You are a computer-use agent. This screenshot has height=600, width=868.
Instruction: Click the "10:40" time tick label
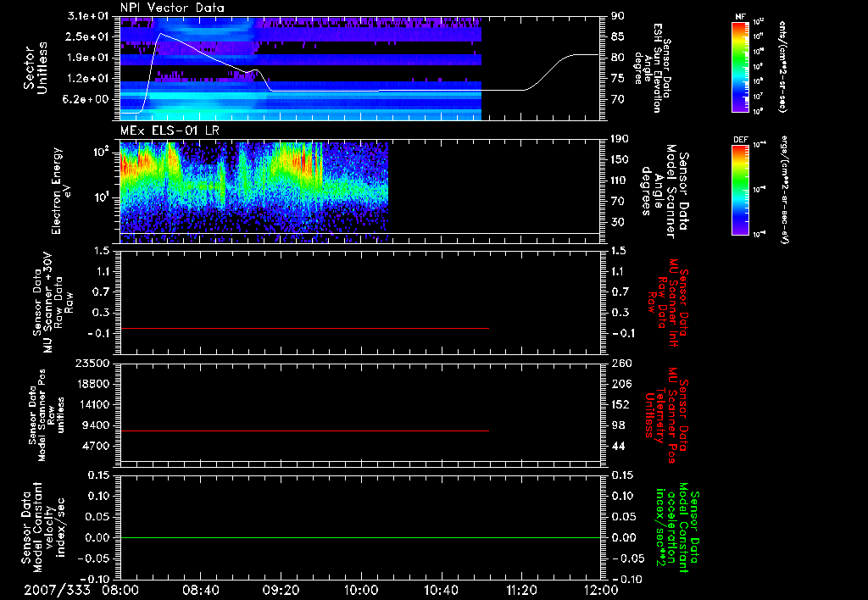click(x=441, y=590)
